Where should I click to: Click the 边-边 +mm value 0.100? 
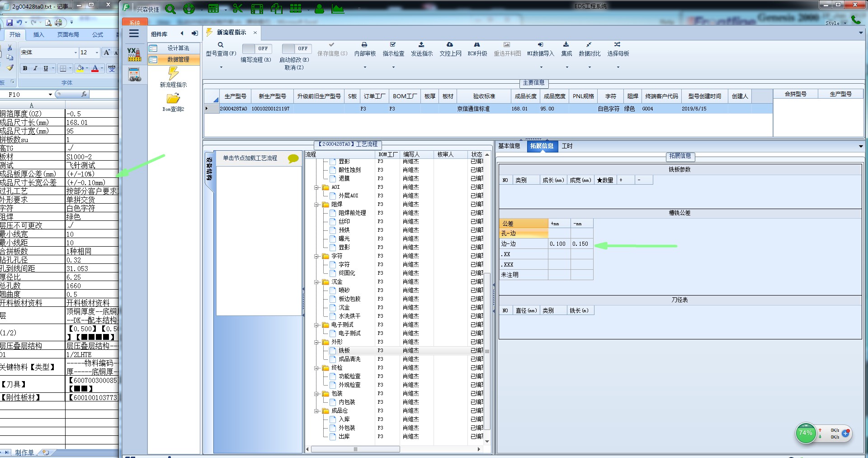(559, 243)
